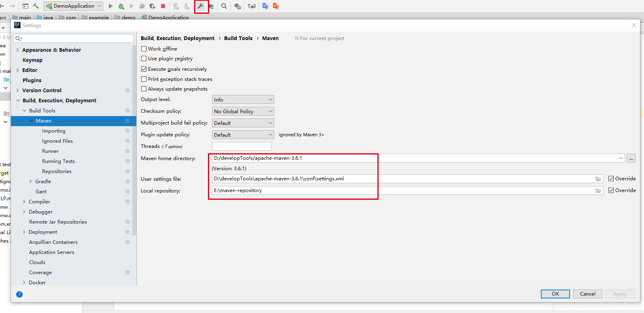Open Running Tests settings
644x313 pixels.
pyautogui.click(x=58, y=161)
